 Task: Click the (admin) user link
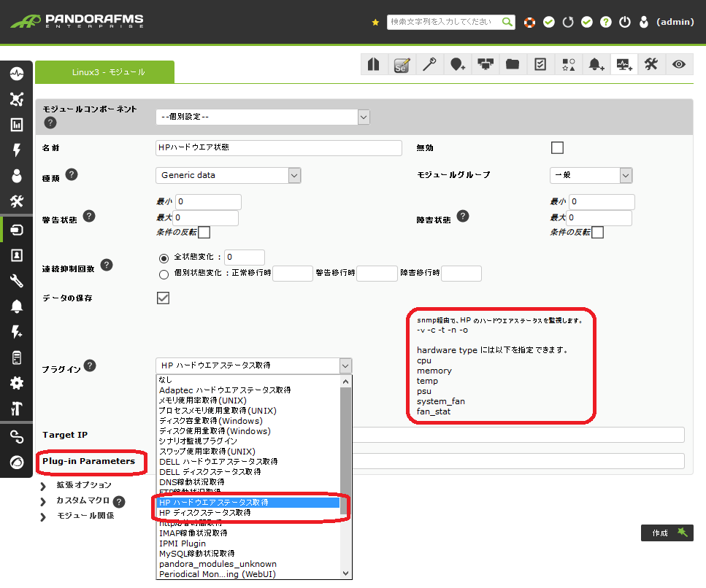click(675, 22)
